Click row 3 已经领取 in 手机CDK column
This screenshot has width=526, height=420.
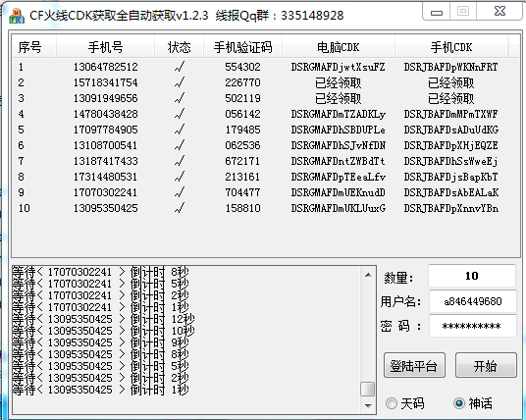coord(451,98)
